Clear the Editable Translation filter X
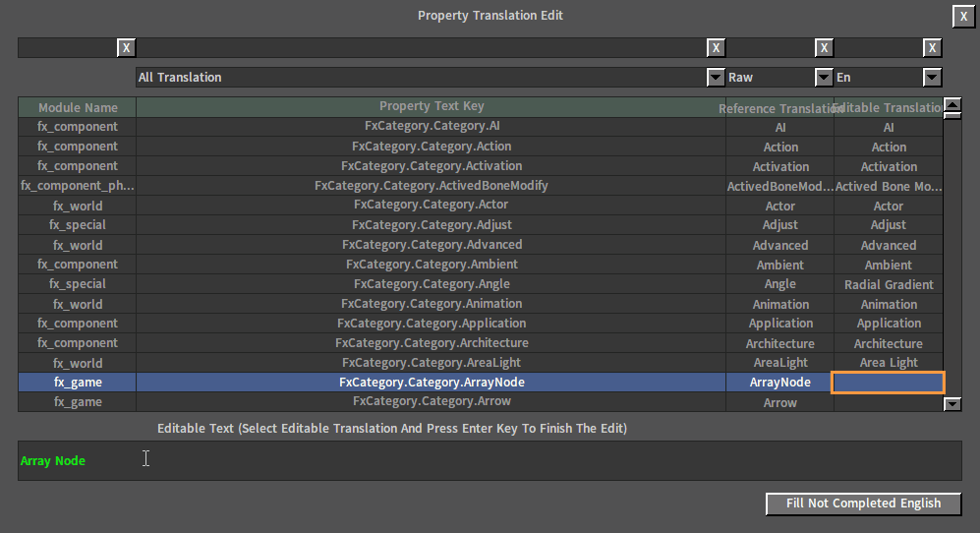980x533 pixels. (932, 47)
